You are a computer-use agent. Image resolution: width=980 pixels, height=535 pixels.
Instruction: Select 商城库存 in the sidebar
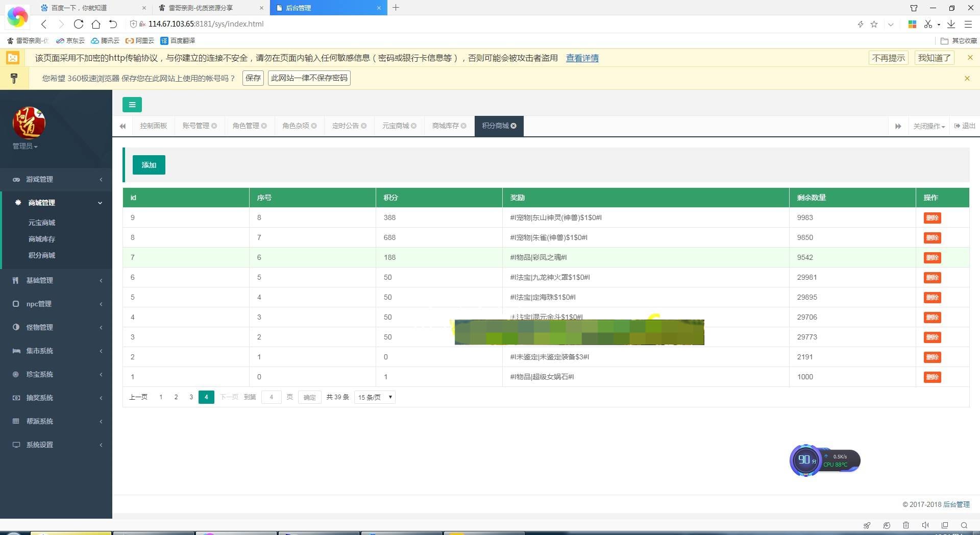[x=42, y=239]
